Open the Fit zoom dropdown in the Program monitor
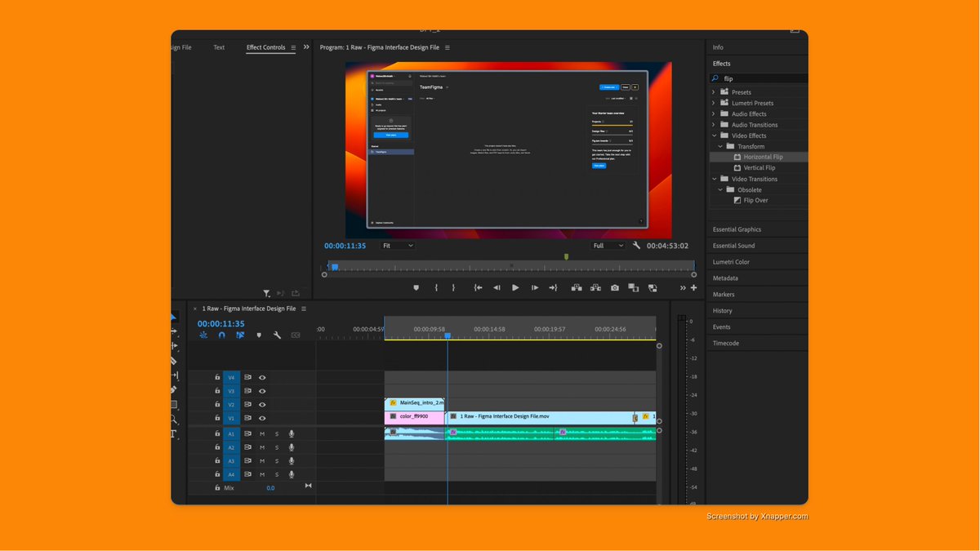The width and height of the screenshot is (980, 551). [x=398, y=245]
